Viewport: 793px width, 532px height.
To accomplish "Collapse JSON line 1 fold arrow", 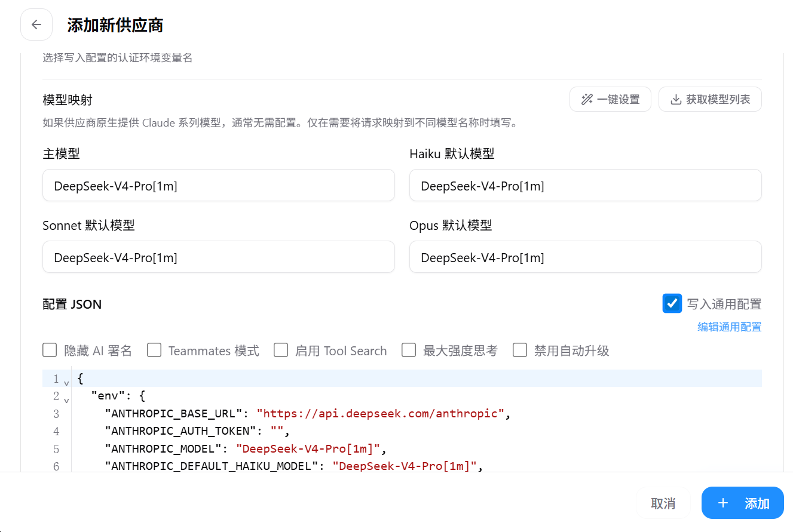I will point(66,382).
